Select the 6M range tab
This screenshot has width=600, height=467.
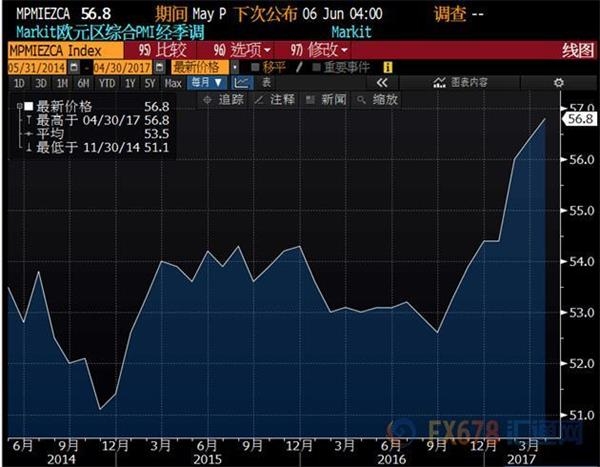(83, 83)
